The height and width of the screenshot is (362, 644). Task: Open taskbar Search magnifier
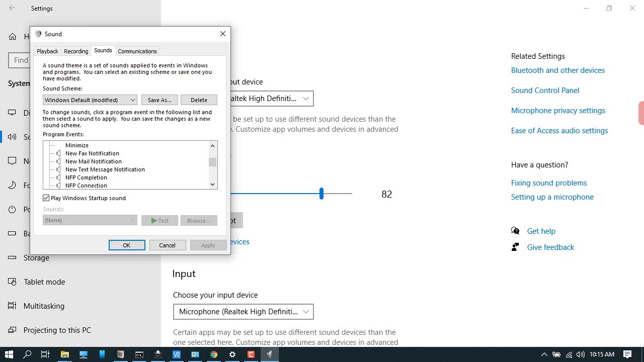pyautogui.click(x=27, y=354)
